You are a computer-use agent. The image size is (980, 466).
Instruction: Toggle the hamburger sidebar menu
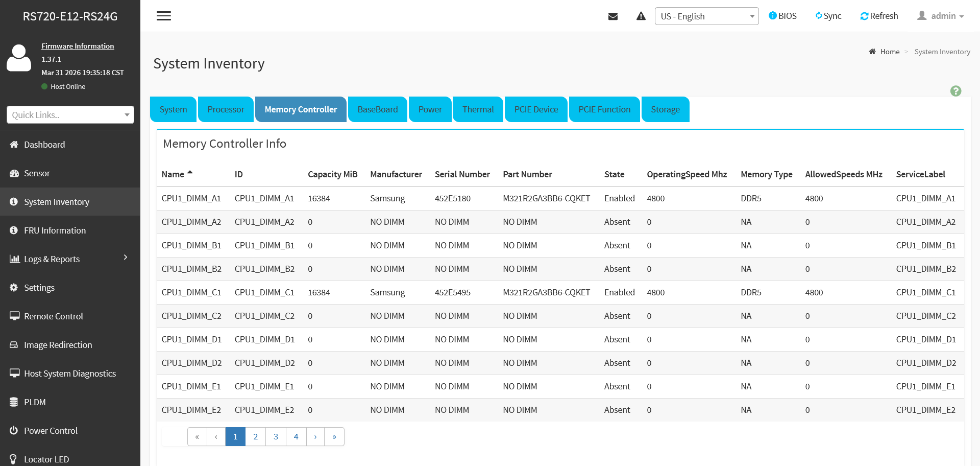(164, 16)
